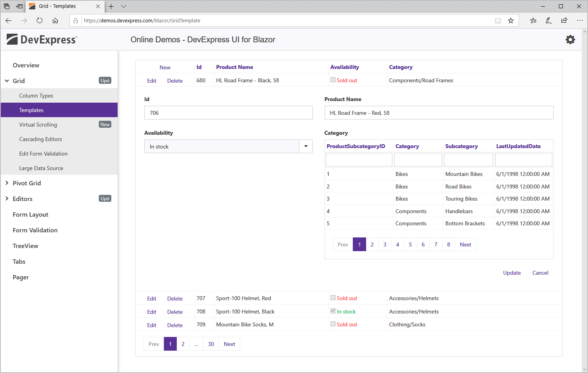Refresh the page with the reload icon
Viewport: 588px width, 373px height.
(x=39, y=20)
